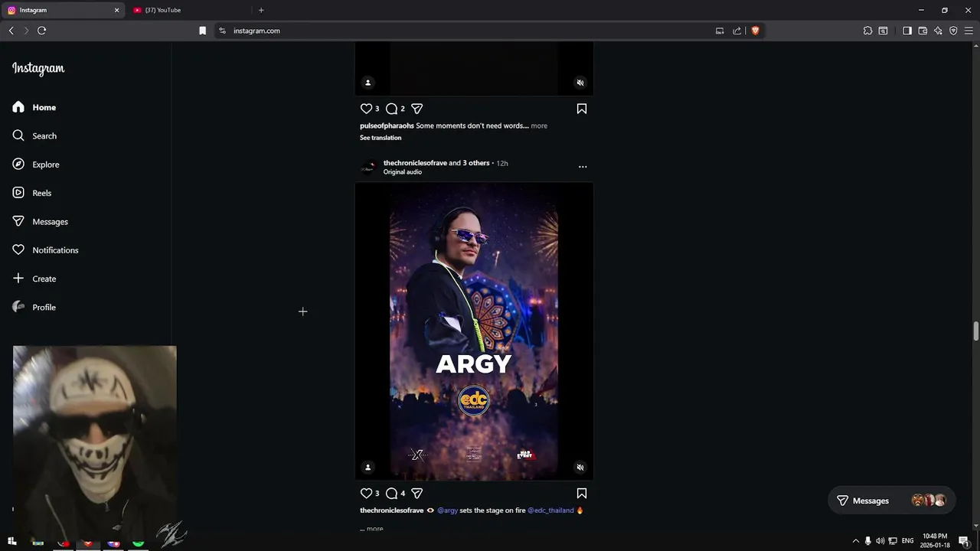Click the install app icon in address bar

click(720, 31)
